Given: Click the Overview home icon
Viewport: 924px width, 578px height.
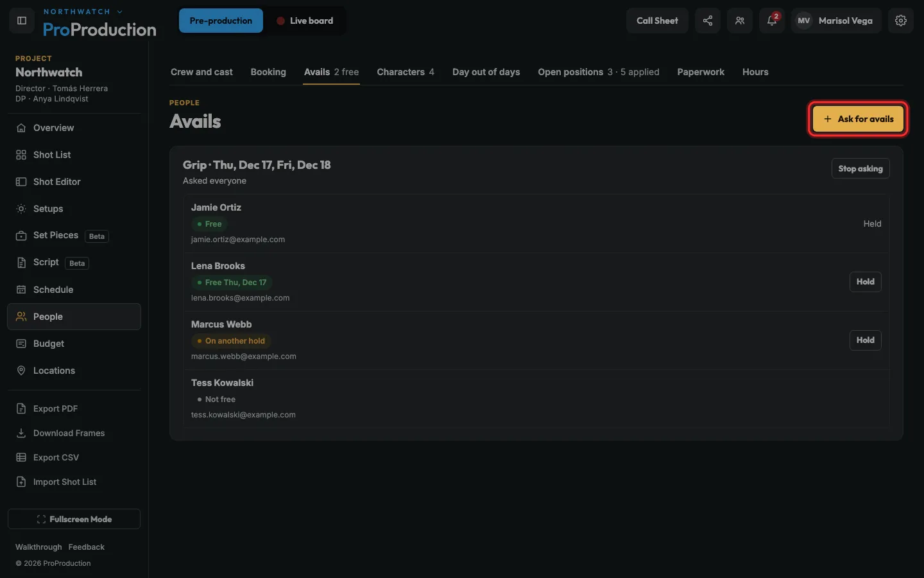Looking at the screenshot, I should [x=21, y=128].
